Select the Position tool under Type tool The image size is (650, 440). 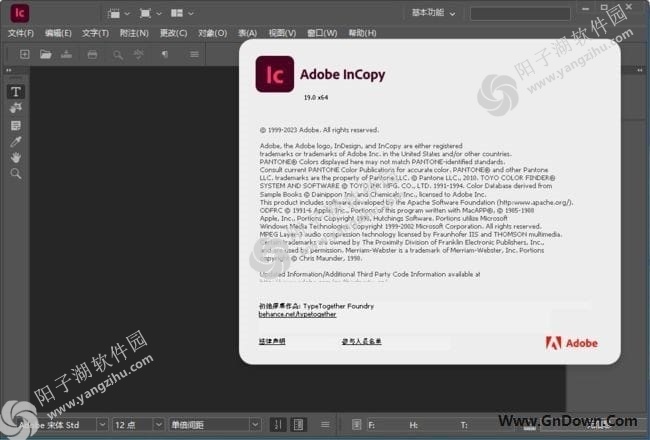[x=16, y=108]
